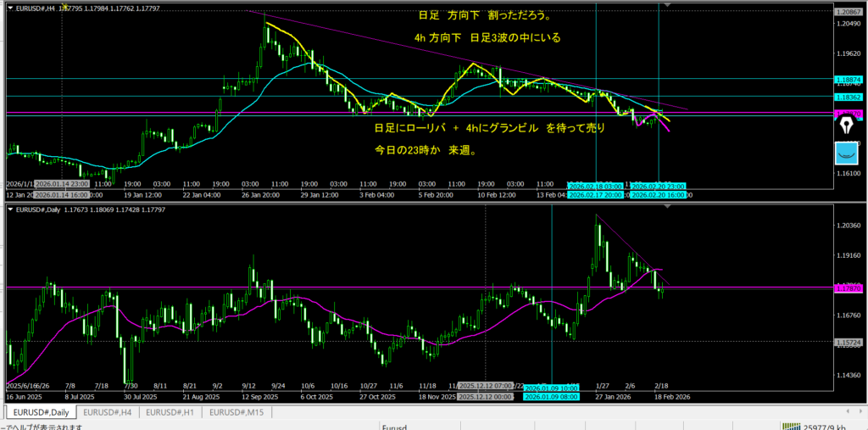Image resolution: width=868 pixels, height=430 pixels.
Task: Click the chart shift triangle atop H4 chart
Action: [668, 5]
